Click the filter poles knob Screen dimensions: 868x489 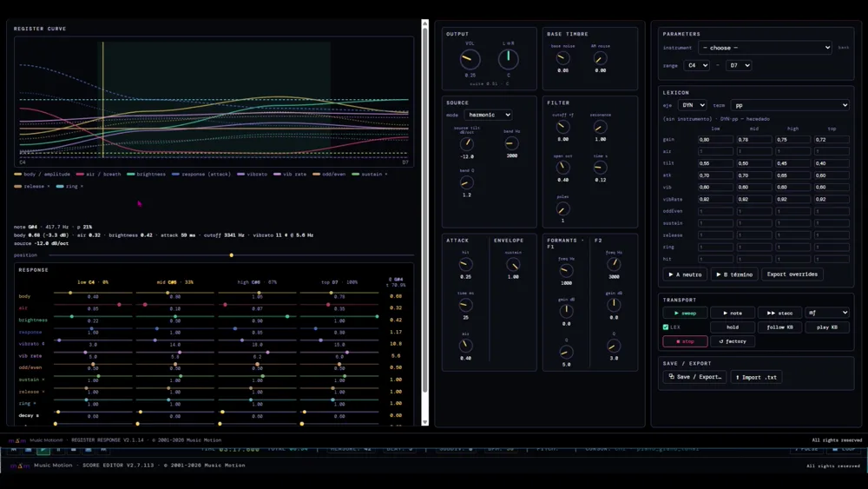562,208
